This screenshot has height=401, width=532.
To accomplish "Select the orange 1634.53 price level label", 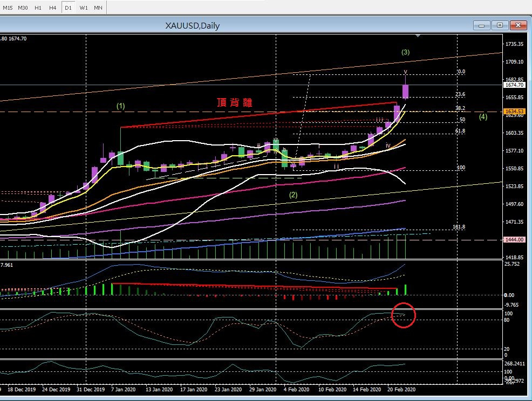I will pyautogui.click(x=514, y=111).
